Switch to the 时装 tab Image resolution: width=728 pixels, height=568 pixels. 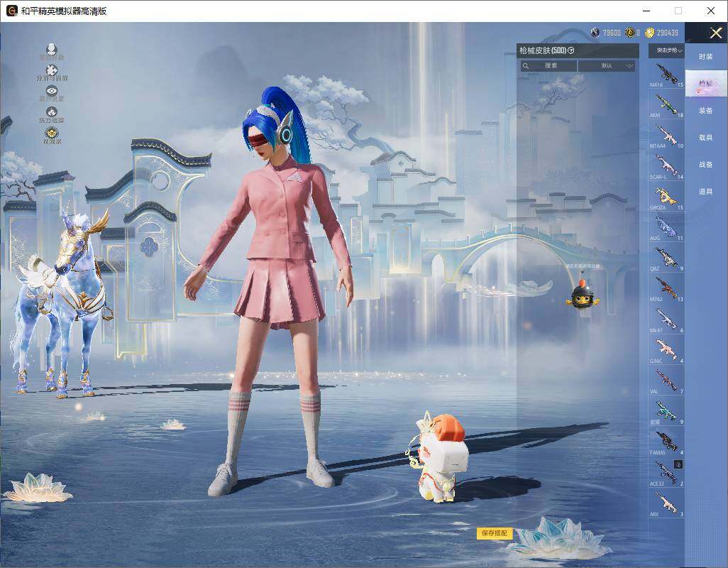[706, 57]
